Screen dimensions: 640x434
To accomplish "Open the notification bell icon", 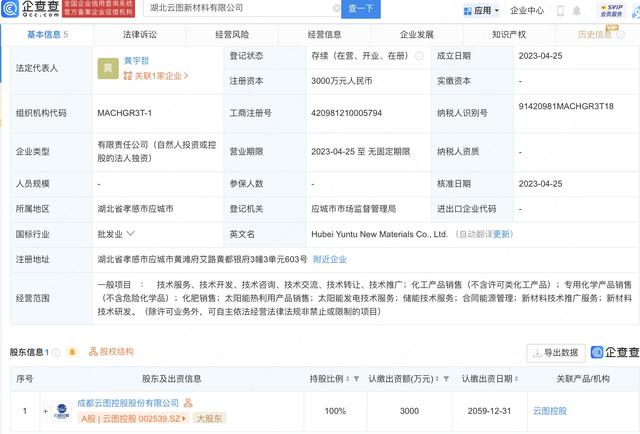I will click(x=576, y=11).
